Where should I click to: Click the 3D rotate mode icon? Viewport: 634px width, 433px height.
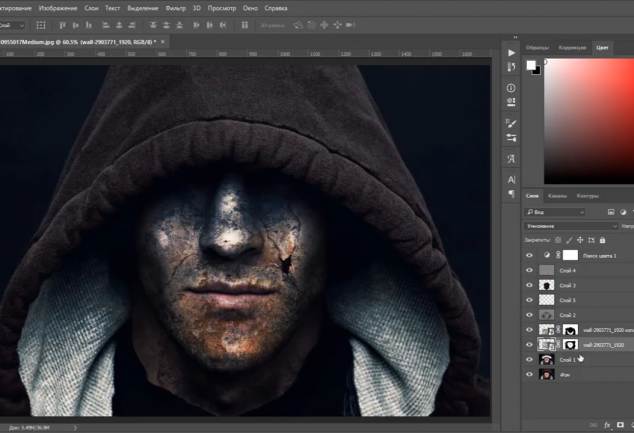[298, 25]
